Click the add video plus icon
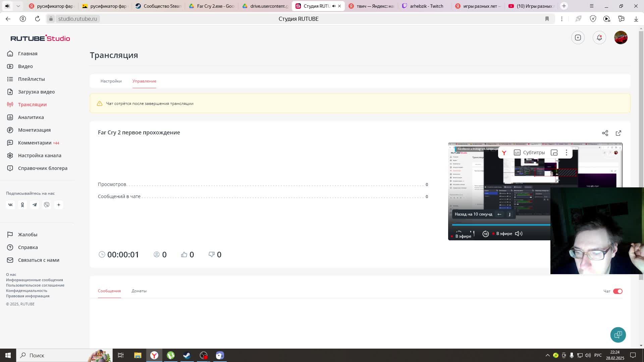Viewport: 644px width, 362px height. (x=578, y=38)
